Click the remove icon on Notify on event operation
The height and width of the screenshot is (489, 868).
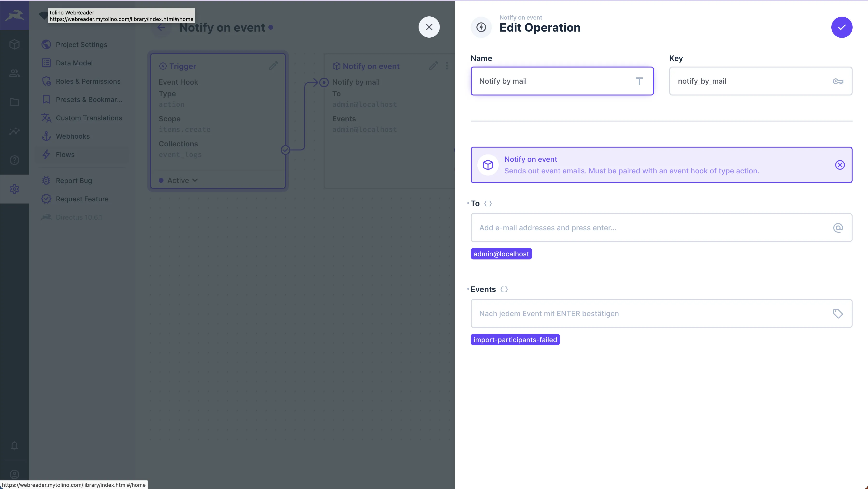pyautogui.click(x=840, y=165)
